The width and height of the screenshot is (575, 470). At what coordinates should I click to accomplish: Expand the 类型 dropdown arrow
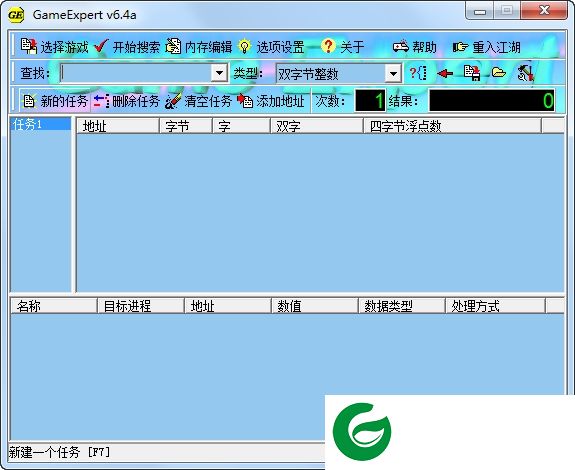tap(393, 74)
